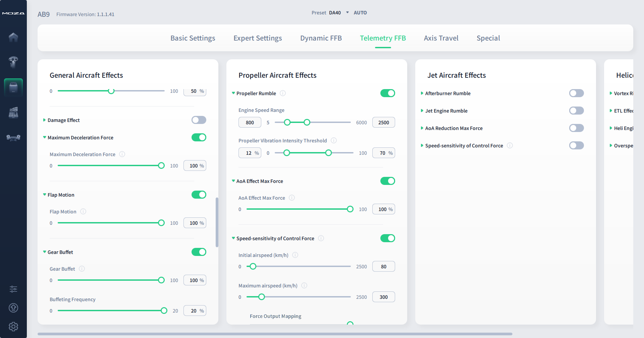Click the AUTO preset button
The width and height of the screenshot is (644, 338).
[360, 13]
